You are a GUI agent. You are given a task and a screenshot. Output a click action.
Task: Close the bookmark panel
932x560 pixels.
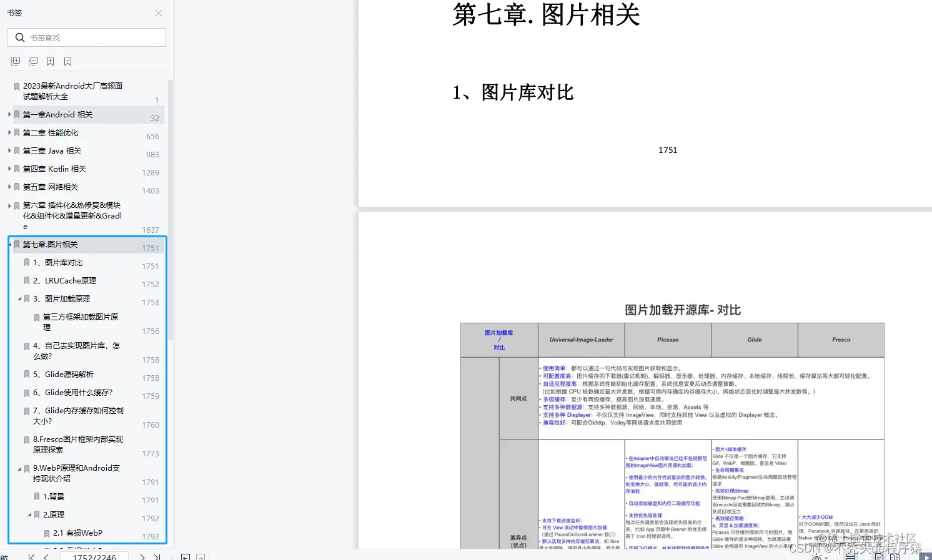(x=158, y=12)
